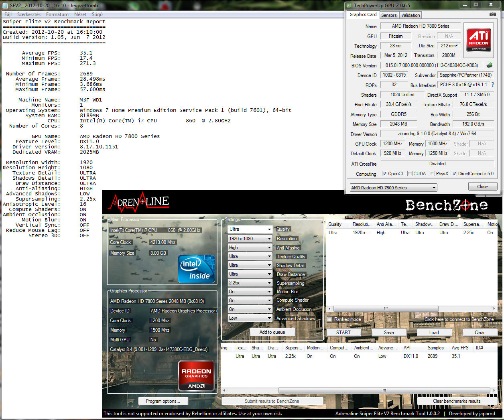504x420 pixels.
Task: Switch to the Validation tab
Action: (411, 15)
